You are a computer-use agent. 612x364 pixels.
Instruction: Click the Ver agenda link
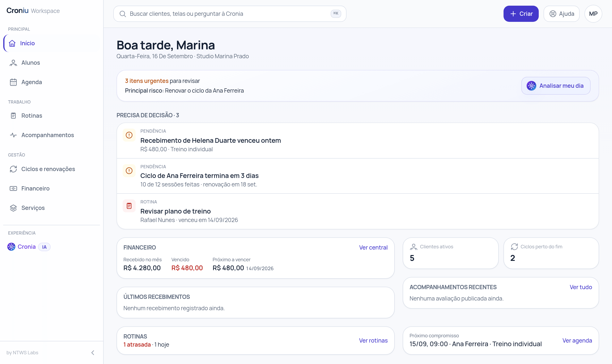pos(577,341)
